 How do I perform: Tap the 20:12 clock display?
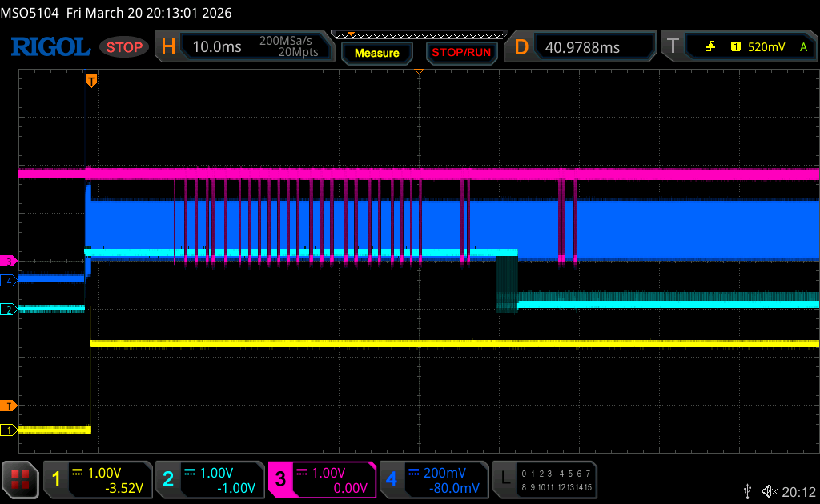coord(798,491)
